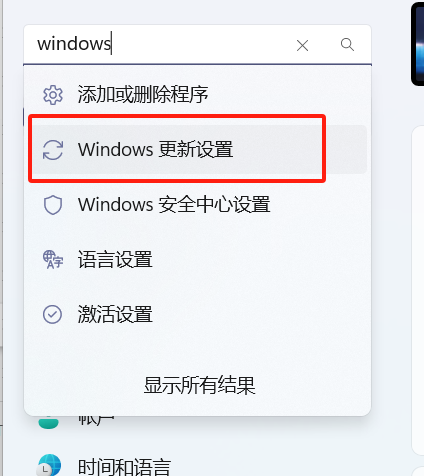Choose the 语言设置 suggestion
This screenshot has width=424, height=476.
tap(197, 259)
